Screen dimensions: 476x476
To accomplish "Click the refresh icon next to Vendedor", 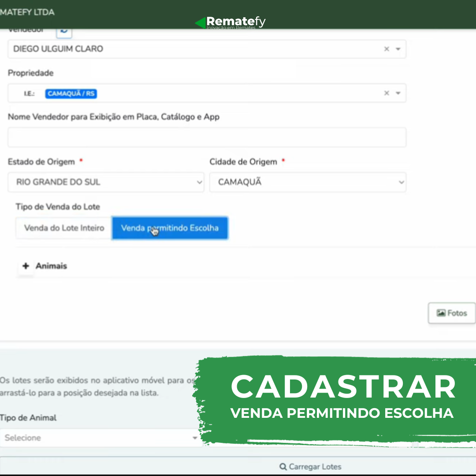I will 64,33.
